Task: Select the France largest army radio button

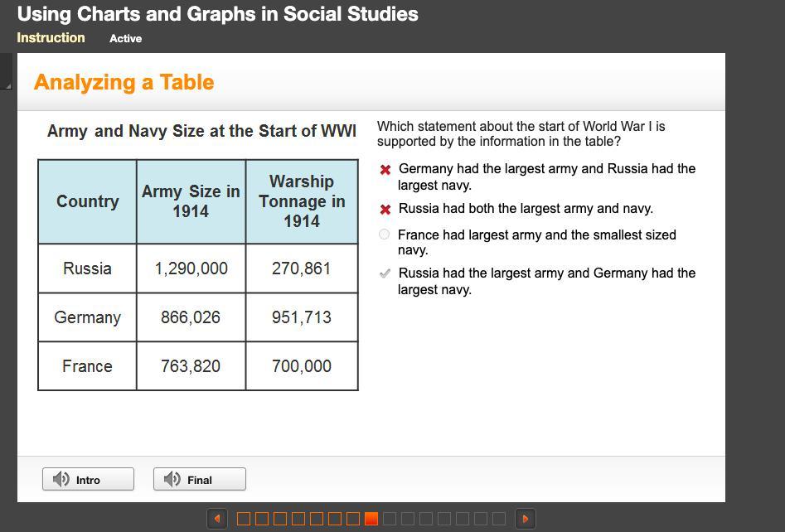Action: 384,235
